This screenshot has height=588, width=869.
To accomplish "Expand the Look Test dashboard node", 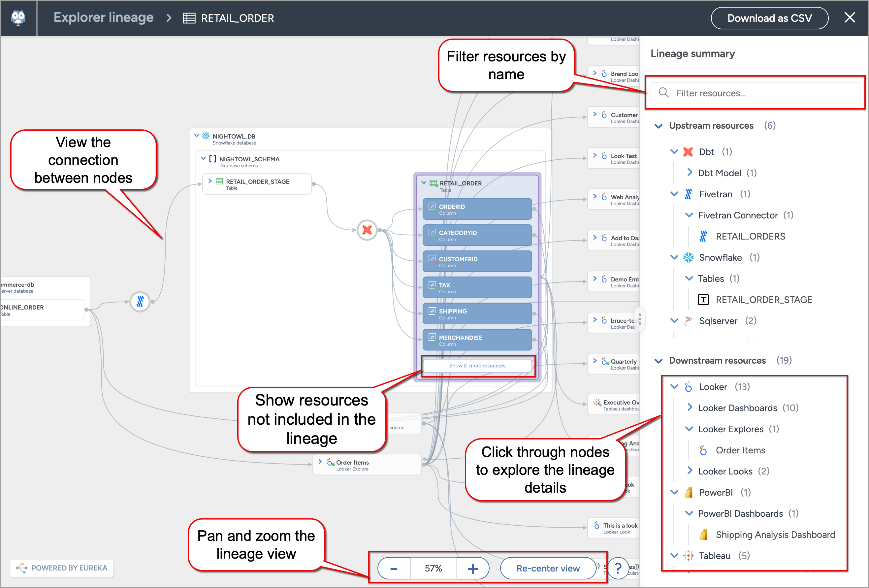I will pos(595,155).
